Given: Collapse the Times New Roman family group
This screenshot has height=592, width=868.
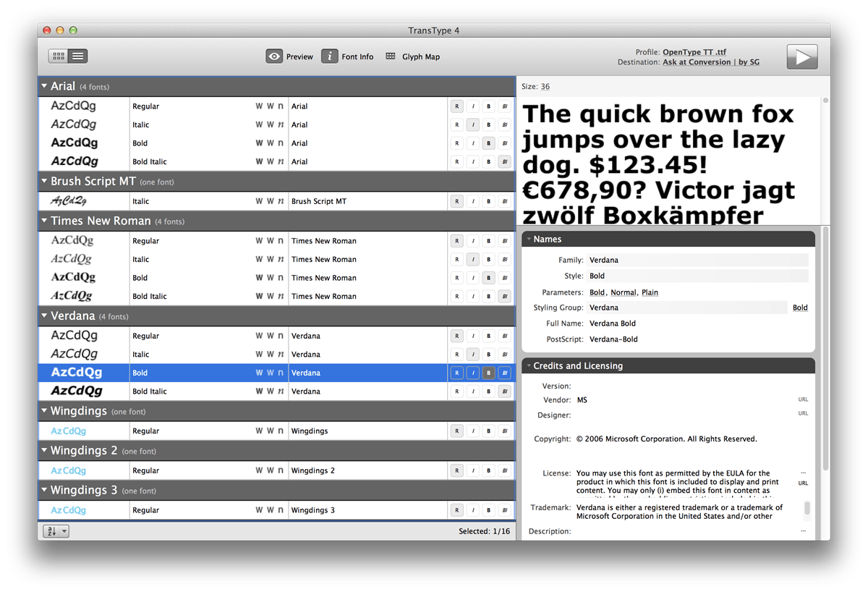Looking at the screenshot, I should (44, 221).
